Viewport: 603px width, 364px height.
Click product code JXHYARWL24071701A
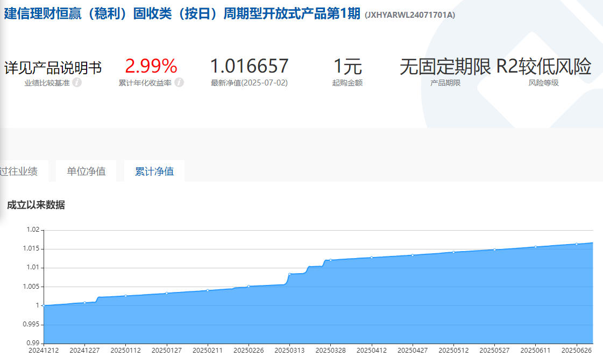(x=410, y=15)
